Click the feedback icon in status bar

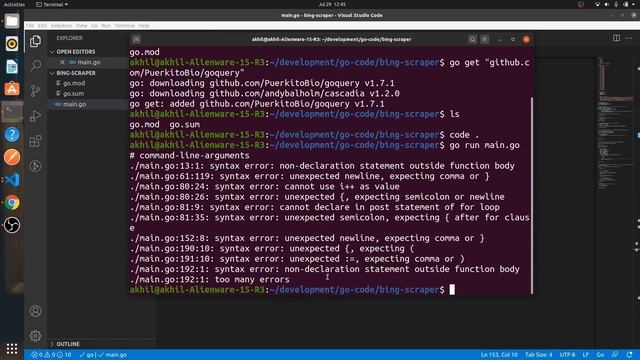(615, 355)
